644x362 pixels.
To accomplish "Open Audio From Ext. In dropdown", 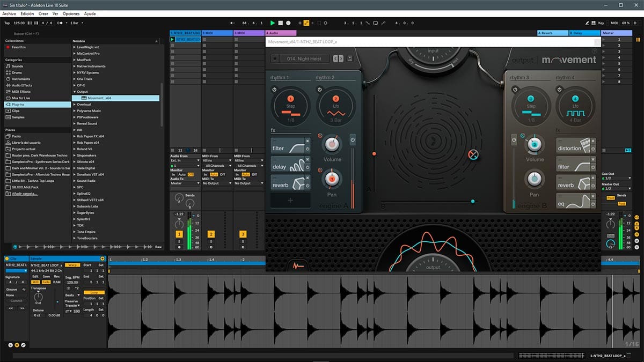I will pos(185,160).
